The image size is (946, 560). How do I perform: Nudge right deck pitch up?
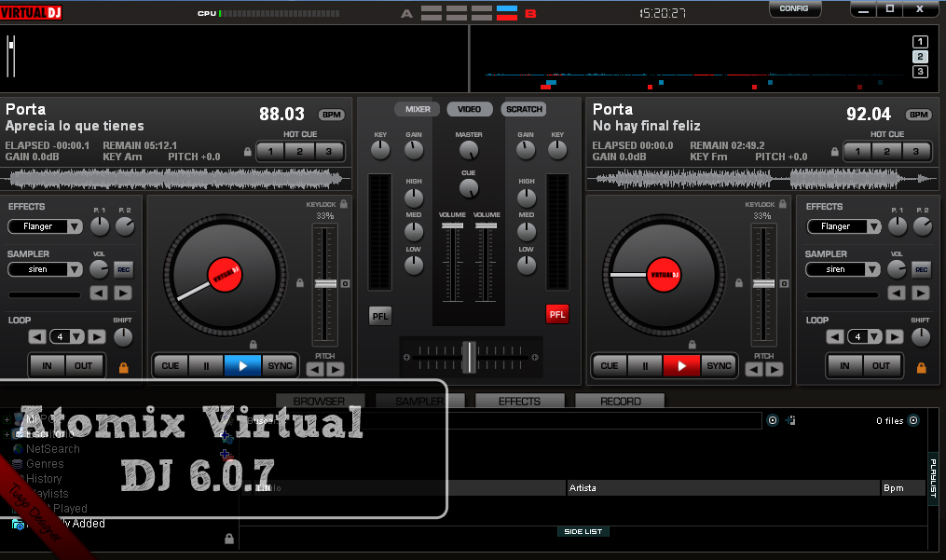click(775, 369)
